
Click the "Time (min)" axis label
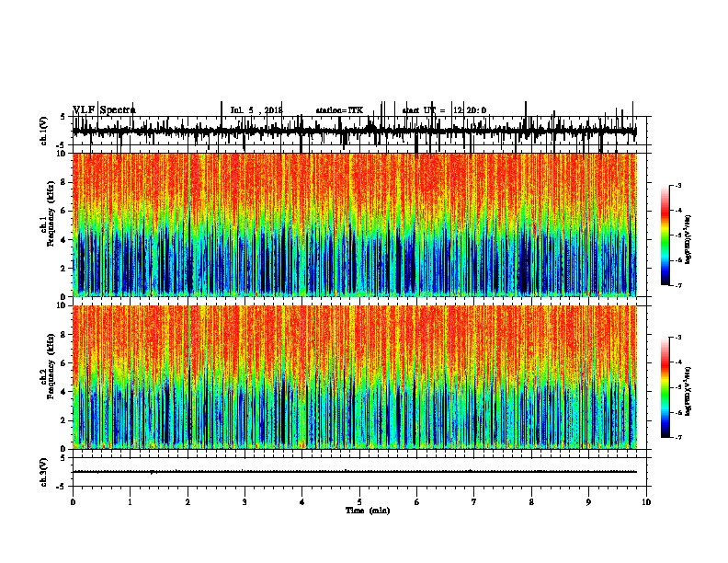coord(368,511)
